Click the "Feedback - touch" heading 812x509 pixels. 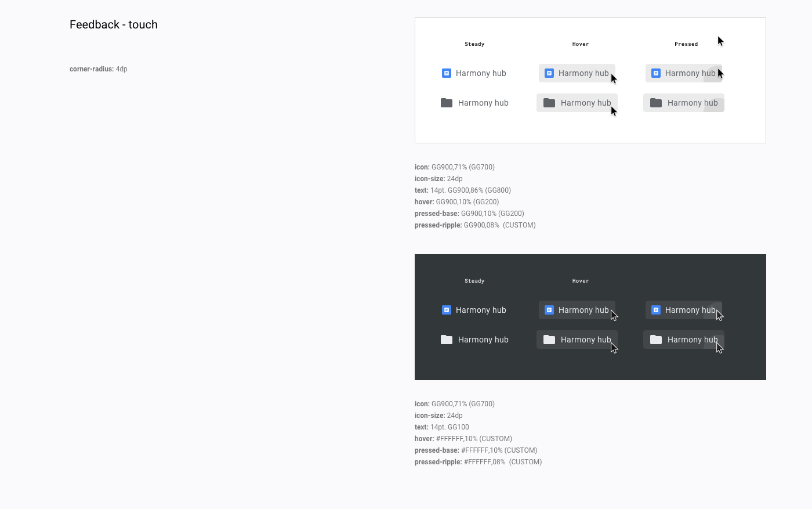point(114,24)
